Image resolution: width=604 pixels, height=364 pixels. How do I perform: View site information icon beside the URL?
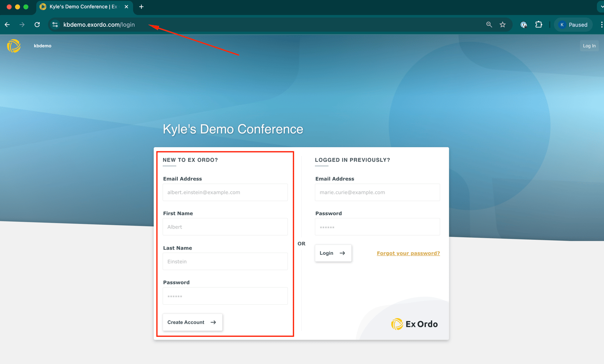pos(55,25)
